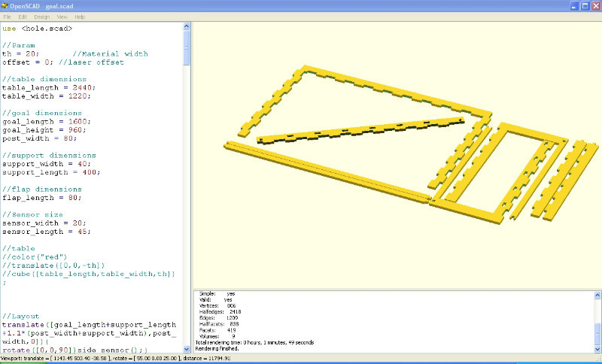
Task: Close the OpenSCAD window
Action: pyautogui.click(x=595, y=6)
